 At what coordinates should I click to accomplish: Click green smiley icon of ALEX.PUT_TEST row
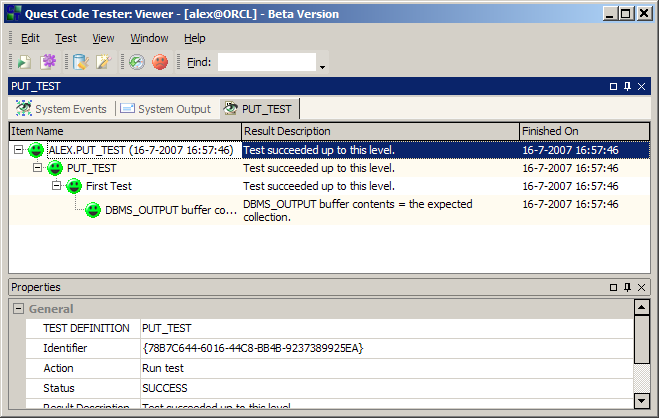point(36,150)
